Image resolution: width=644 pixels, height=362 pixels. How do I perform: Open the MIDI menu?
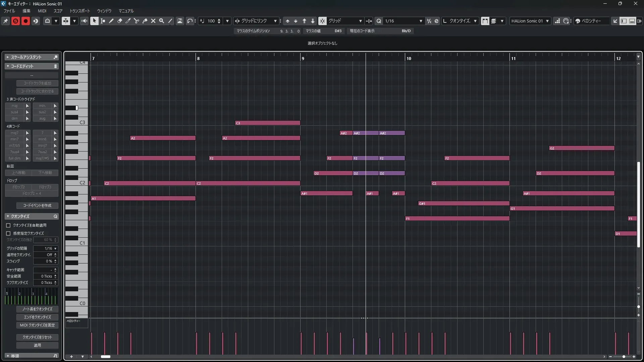[x=42, y=11]
